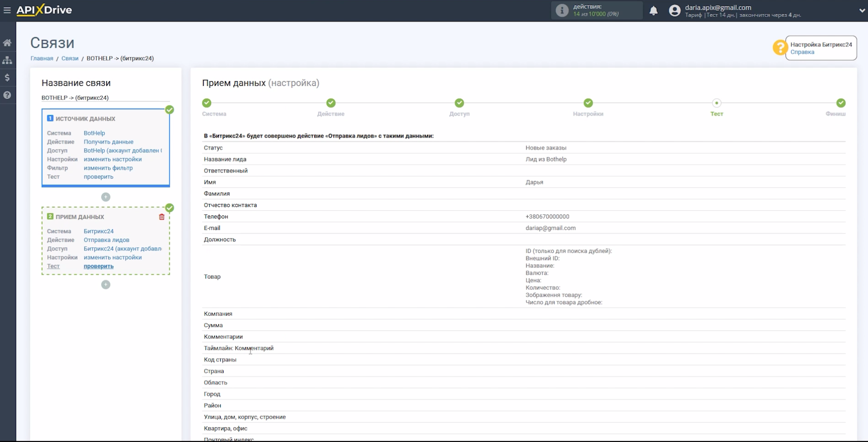Select the Тест step
Viewport: 868px width, 442px height.
tap(717, 103)
